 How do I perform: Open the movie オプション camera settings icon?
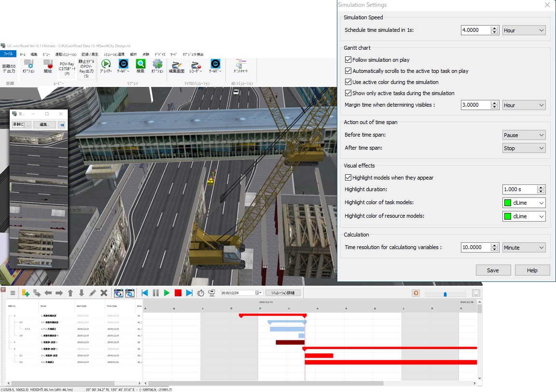pyautogui.click(x=28, y=66)
